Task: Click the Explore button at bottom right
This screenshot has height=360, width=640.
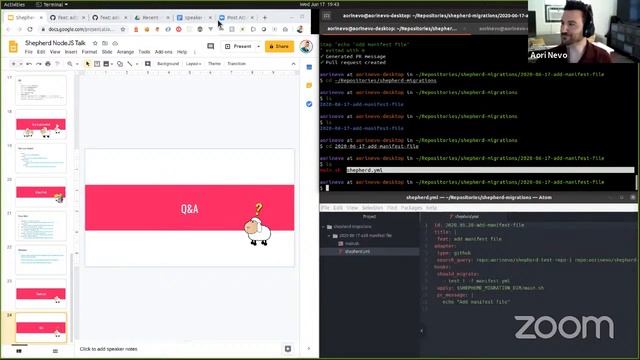Action: pos(288,349)
